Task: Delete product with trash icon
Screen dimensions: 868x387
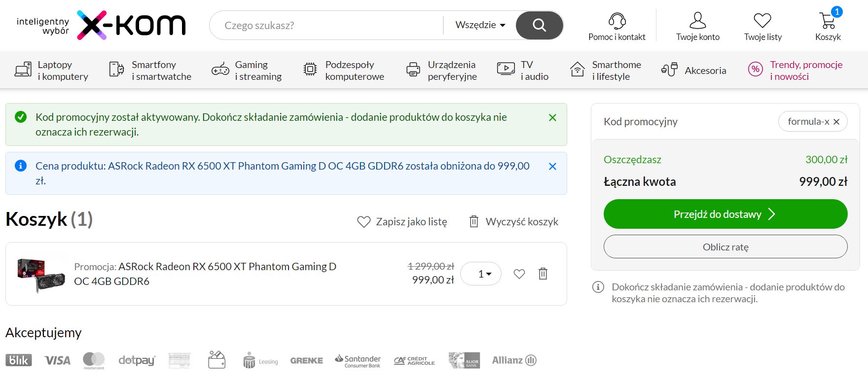Action: tap(543, 274)
